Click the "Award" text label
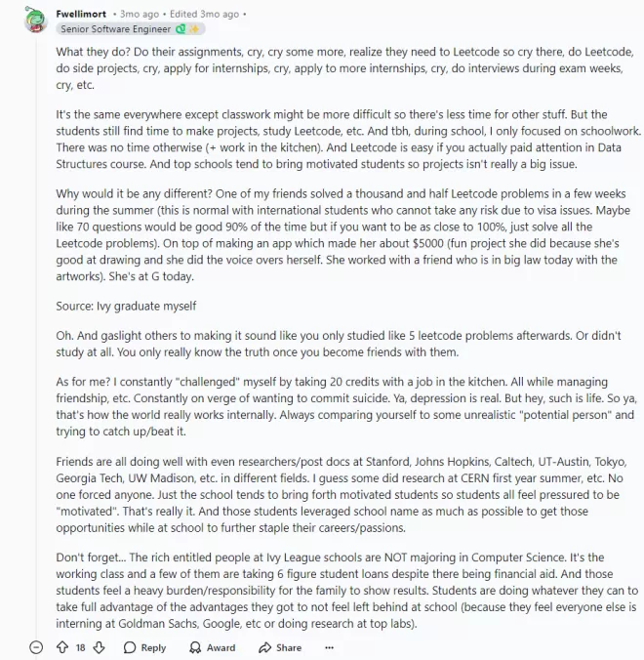 pyautogui.click(x=221, y=647)
